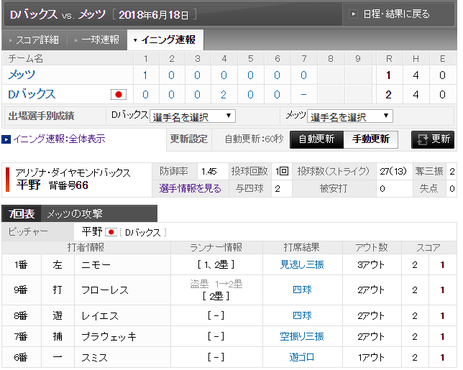Click the 3アウト cell for ニモー
This screenshot has width=463, height=370.
[x=371, y=265]
